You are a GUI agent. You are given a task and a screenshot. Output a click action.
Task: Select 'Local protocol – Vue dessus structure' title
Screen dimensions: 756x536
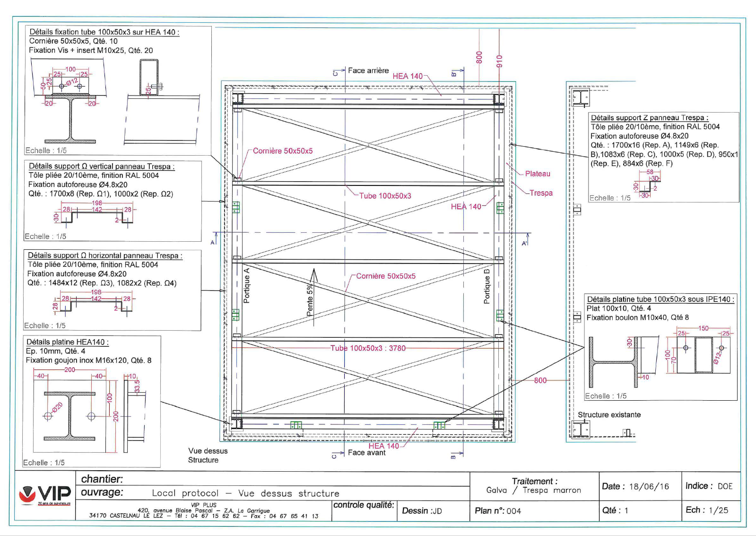(245, 493)
